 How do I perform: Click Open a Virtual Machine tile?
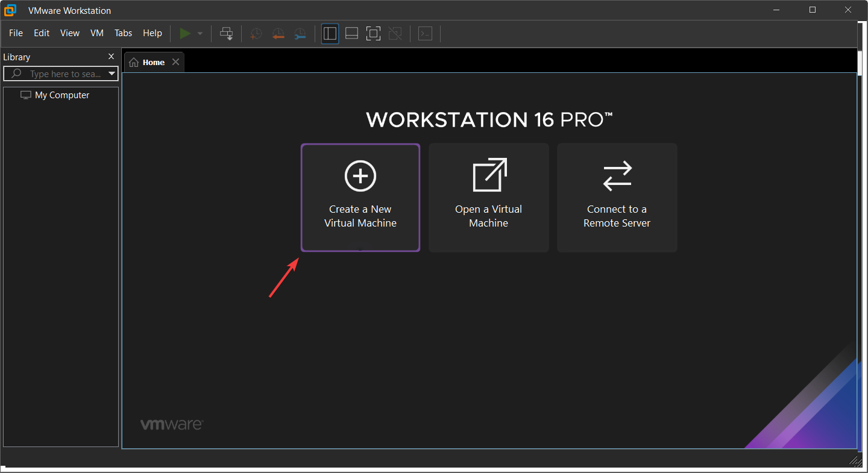(489, 198)
